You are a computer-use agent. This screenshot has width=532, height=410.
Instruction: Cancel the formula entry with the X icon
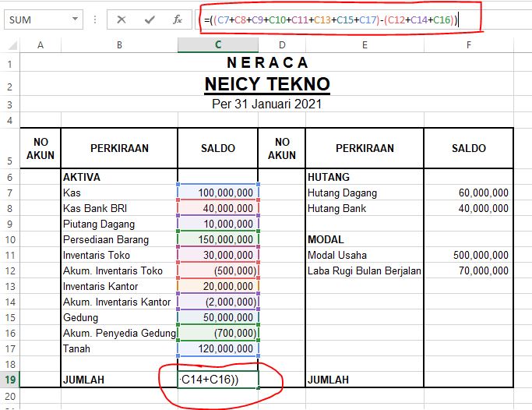(x=122, y=19)
